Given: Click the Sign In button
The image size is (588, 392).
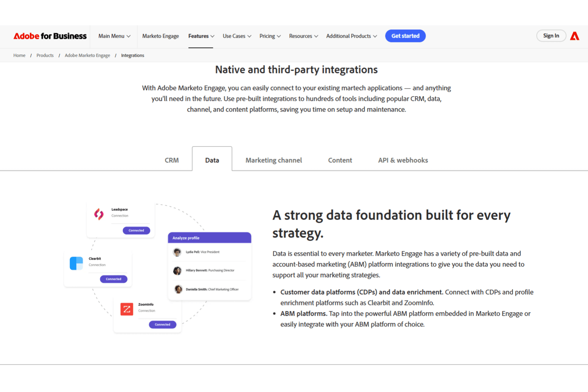Looking at the screenshot, I should (551, 36).
